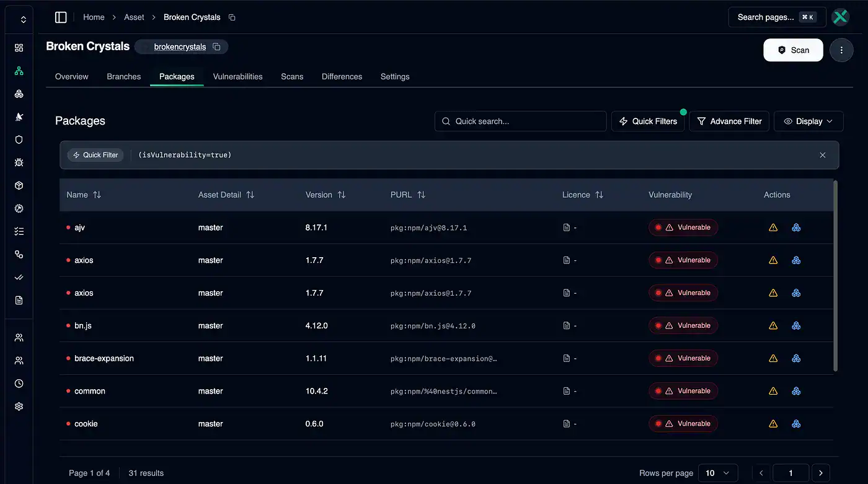Clear the isVulnerability quick filter with X
Screen dimensions: 868x484
click(823, 155)
